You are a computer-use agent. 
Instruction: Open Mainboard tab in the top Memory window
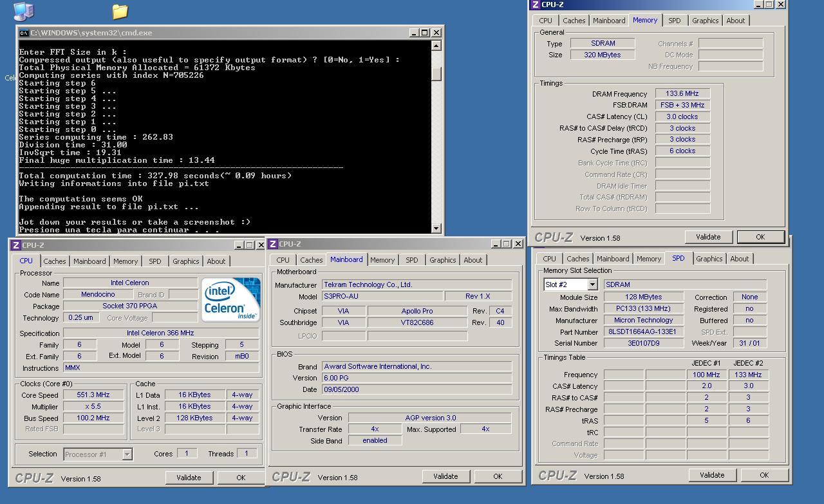[x=609, y=21]
